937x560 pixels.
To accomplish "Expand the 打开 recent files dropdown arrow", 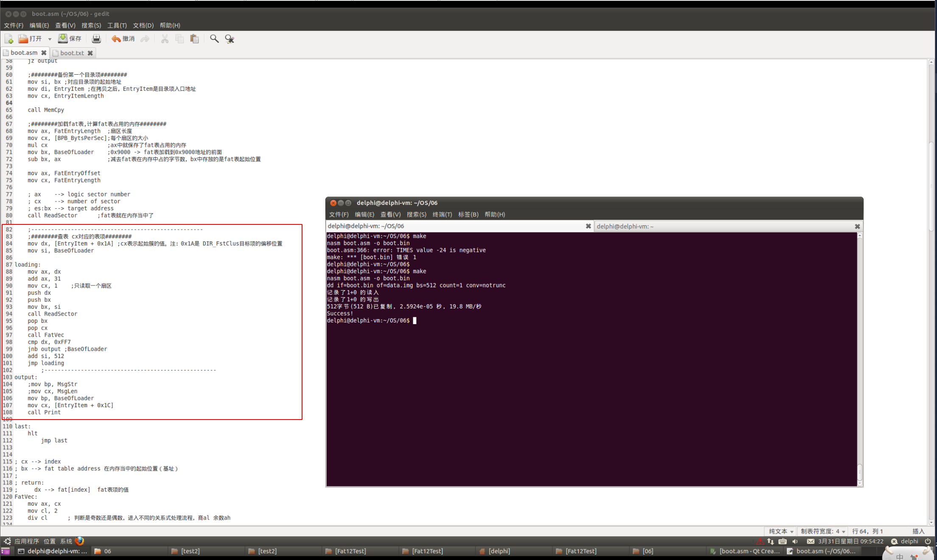I will pyautogui.click(x=50, y=39).
